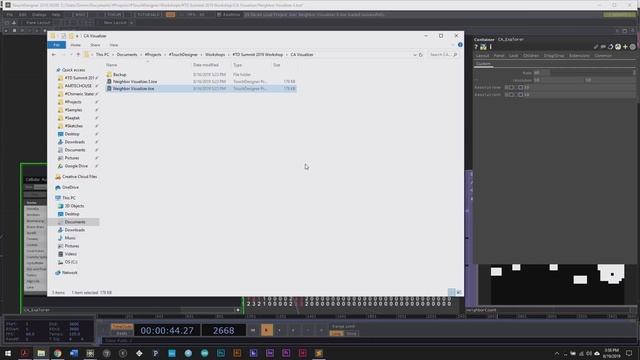Open TouchDesigner Edit menu
The height and width of the screenshot is (360, 640).
click(22, 15)
